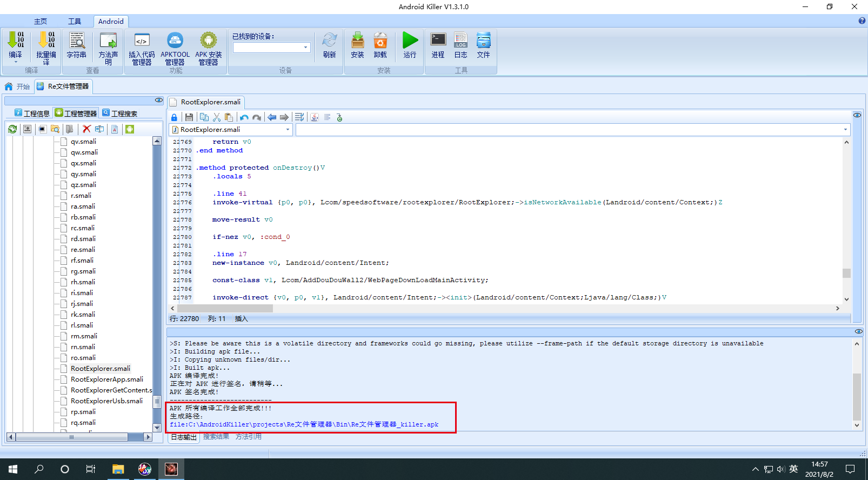The width and height of the screenshot is (868, 480).
Task: Open the generated APK file path link
Action: coord(304,424)
